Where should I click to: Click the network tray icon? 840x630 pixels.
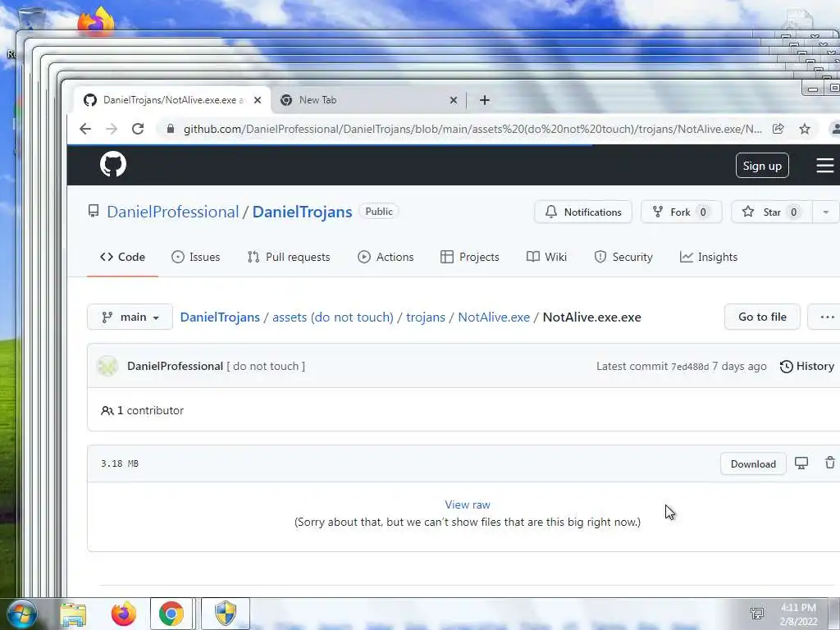757,614
